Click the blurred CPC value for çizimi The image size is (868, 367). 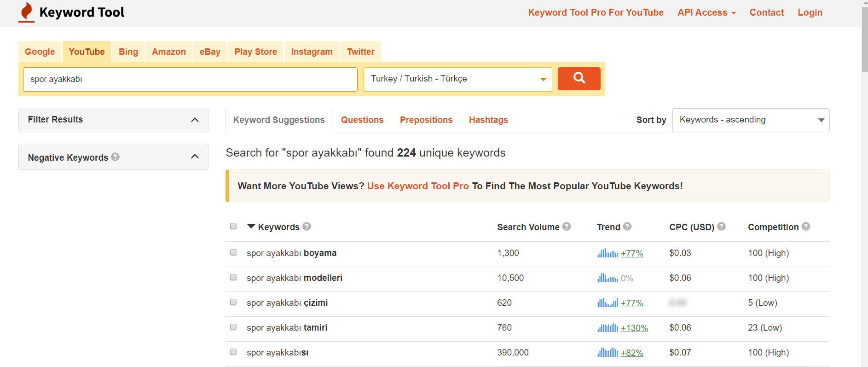[x=677, y=303]
